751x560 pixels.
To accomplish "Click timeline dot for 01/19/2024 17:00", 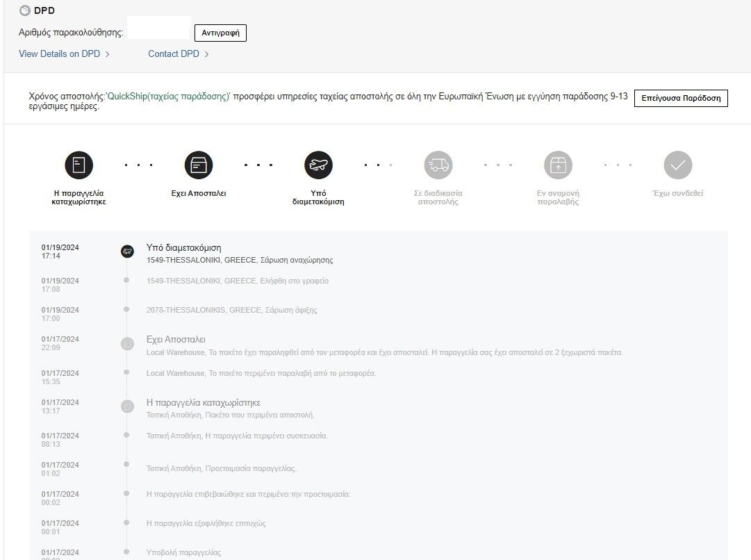I will [126, 309].
